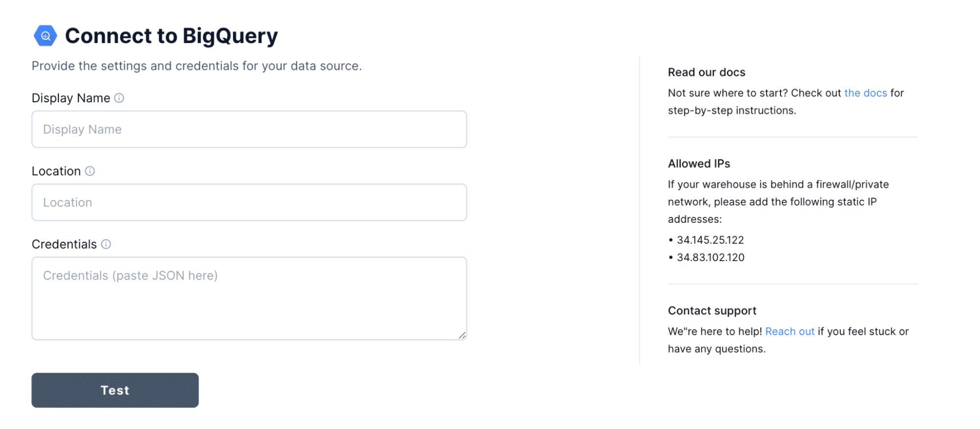Screen dimensions: 980x429
Task: Click the Credentials field label
Action: (x=64, y=244)
